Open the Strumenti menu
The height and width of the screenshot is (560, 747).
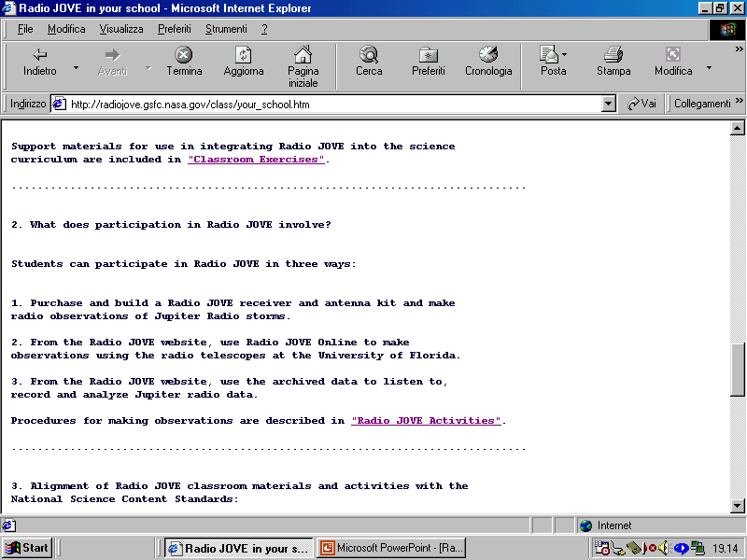[226, 29]
